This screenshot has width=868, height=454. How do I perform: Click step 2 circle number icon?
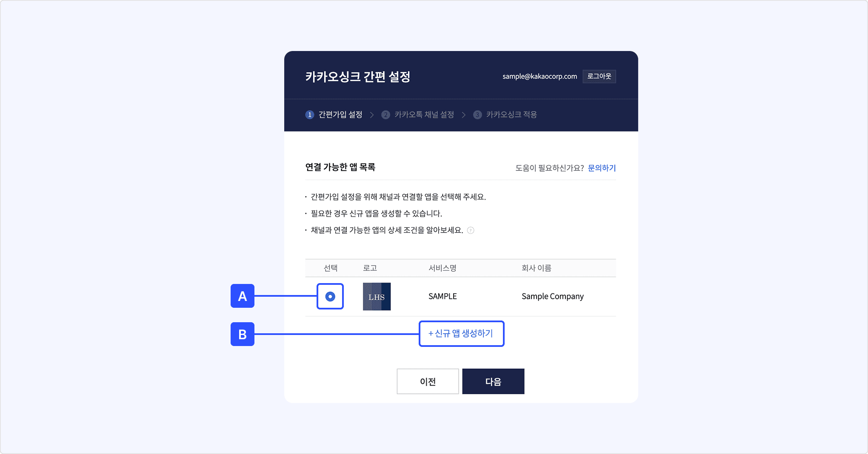pos(385,115)
